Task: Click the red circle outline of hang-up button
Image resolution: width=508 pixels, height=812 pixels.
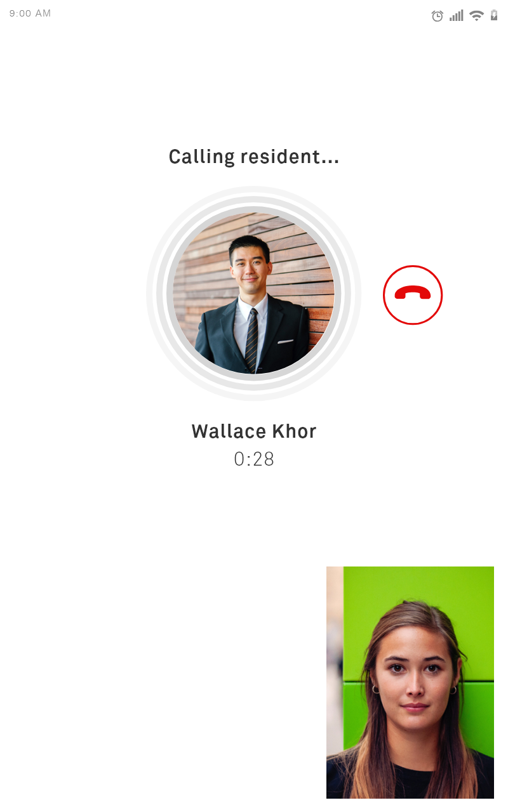Action: pos(413,266)
